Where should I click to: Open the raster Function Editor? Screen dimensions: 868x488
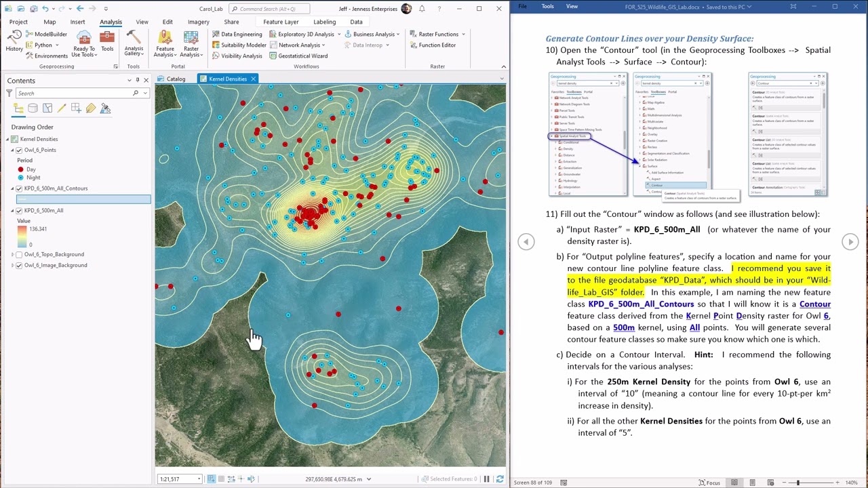coord(432,45)
